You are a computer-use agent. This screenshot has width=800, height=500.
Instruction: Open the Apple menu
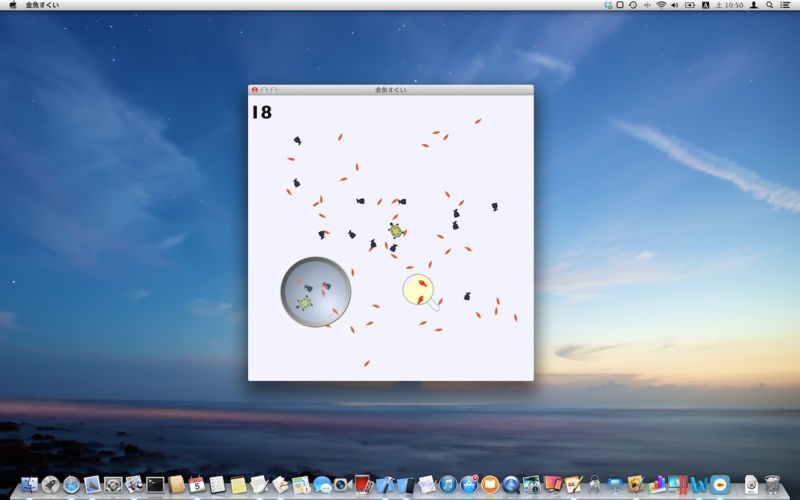pos(13,5)
